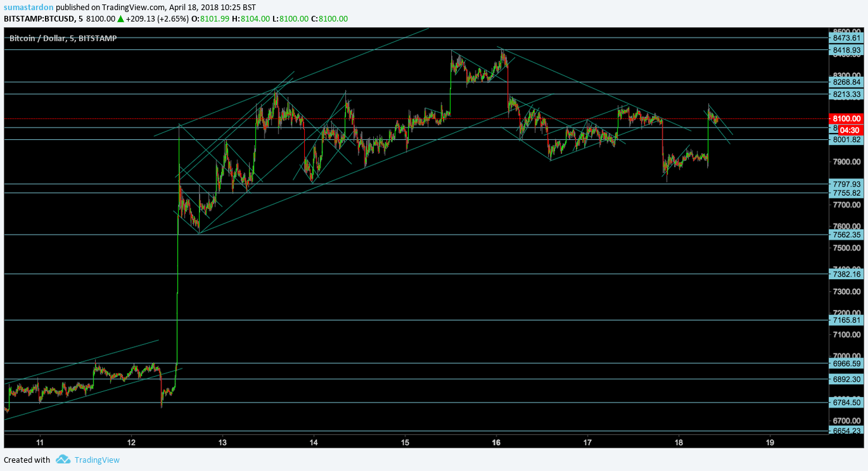The width and height of the screenshot is (868, 471).
Task: Click date 14 on time axis
Action: click(x=314, y=443)
